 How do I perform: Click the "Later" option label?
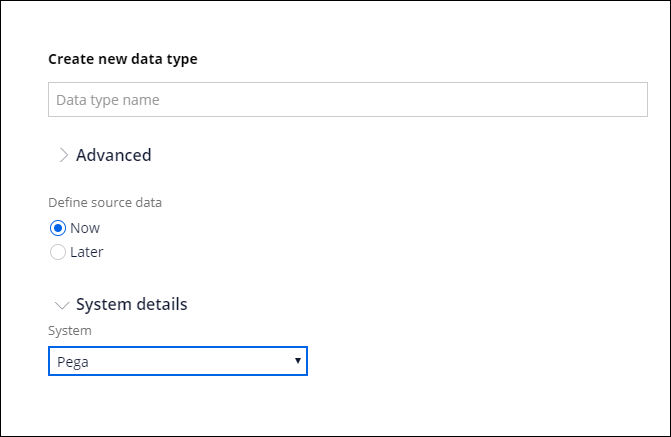pos(87,252)
